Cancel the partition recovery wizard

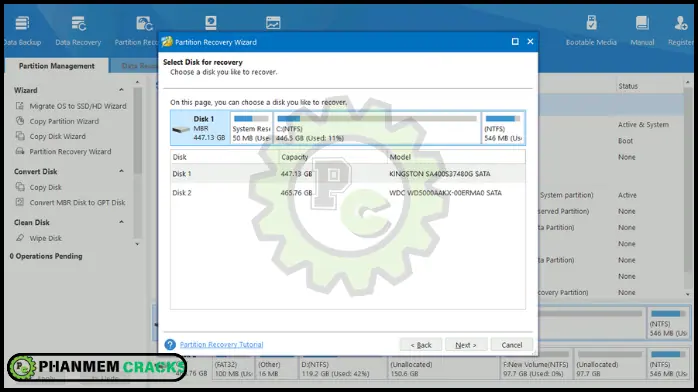click(511, 345)
